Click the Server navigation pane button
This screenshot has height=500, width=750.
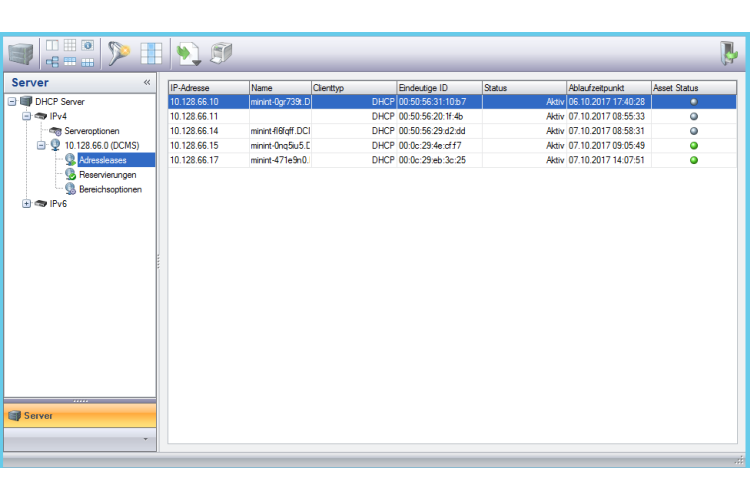(x=80, y=415)
